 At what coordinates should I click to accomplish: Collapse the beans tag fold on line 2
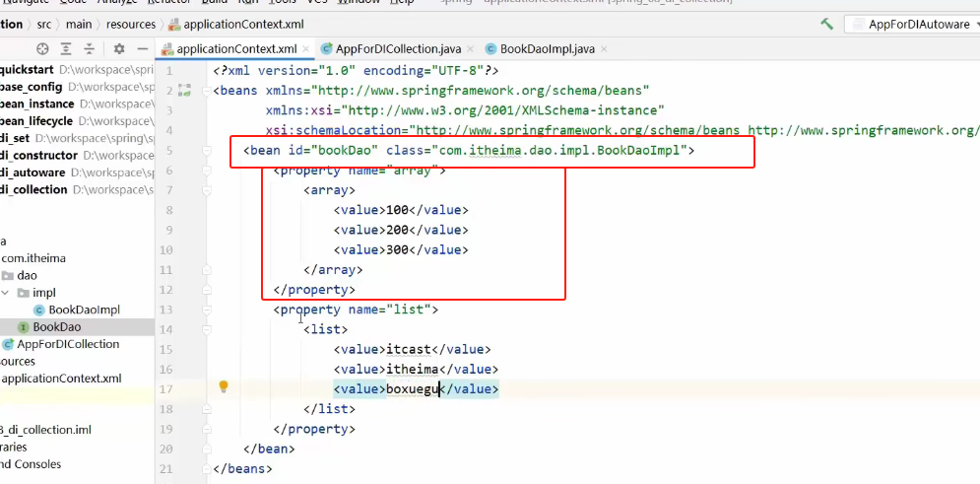pos(207,92)
